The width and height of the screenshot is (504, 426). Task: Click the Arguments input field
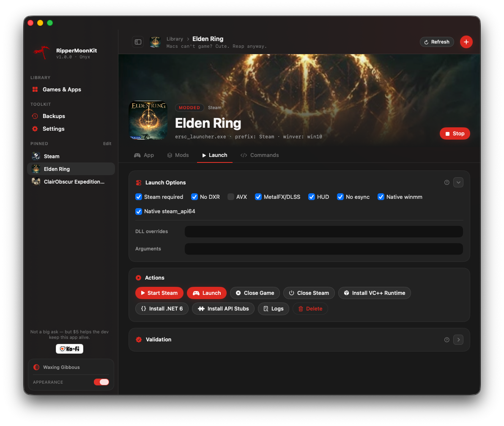click(x=324, y=249)
